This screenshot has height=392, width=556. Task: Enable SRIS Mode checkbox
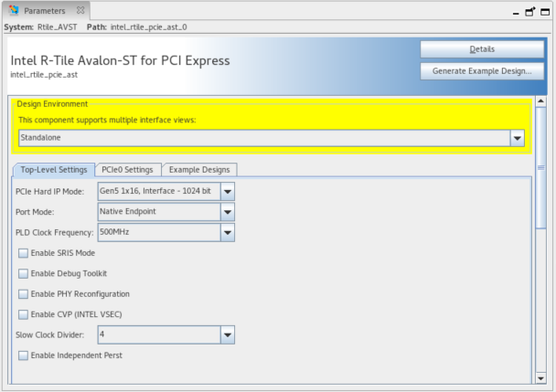tap(23, 253)
